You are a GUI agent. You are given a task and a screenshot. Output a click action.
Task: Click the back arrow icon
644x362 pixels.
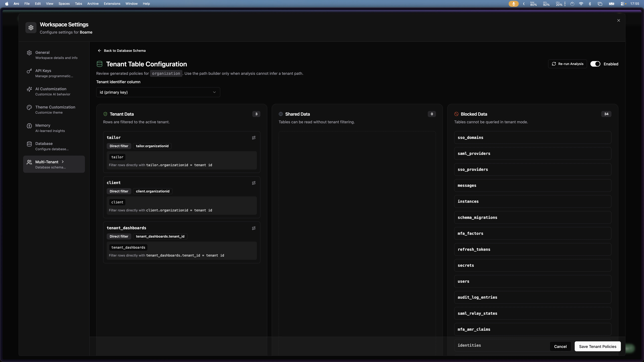99,51
